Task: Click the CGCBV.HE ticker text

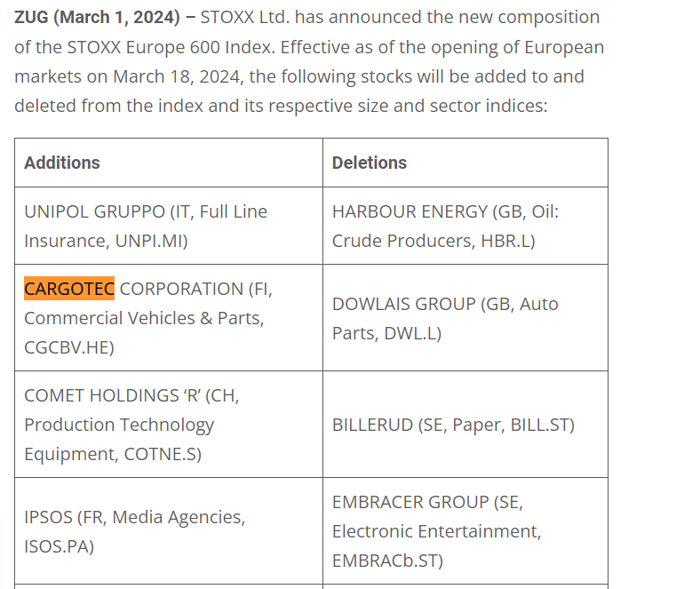Action: click(68, 347)
